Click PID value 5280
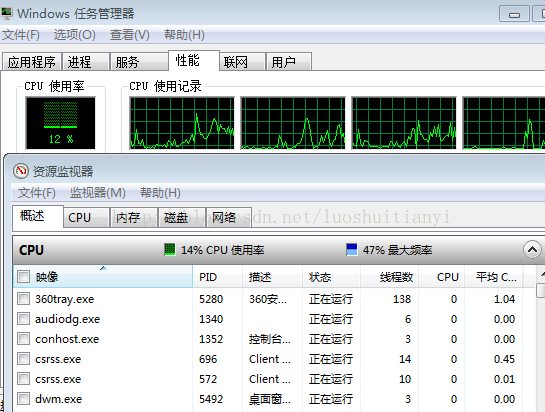The image size is (545, 412). click(211, 299)
